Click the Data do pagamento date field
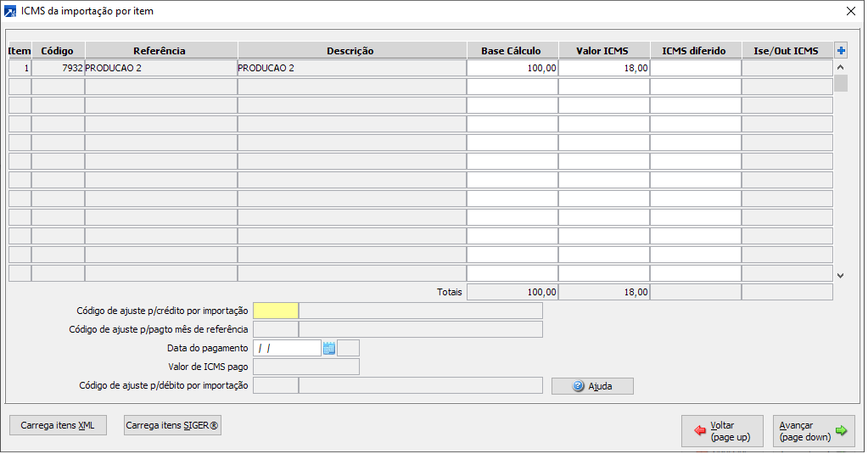The width and height of the screenshot is (868, 454). coord(288,348)
